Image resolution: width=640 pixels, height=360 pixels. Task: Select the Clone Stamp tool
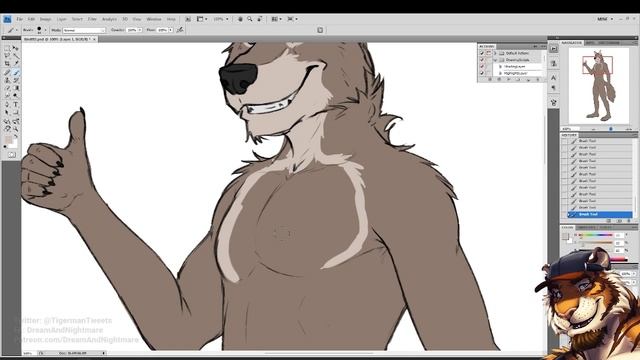[7, 80]
